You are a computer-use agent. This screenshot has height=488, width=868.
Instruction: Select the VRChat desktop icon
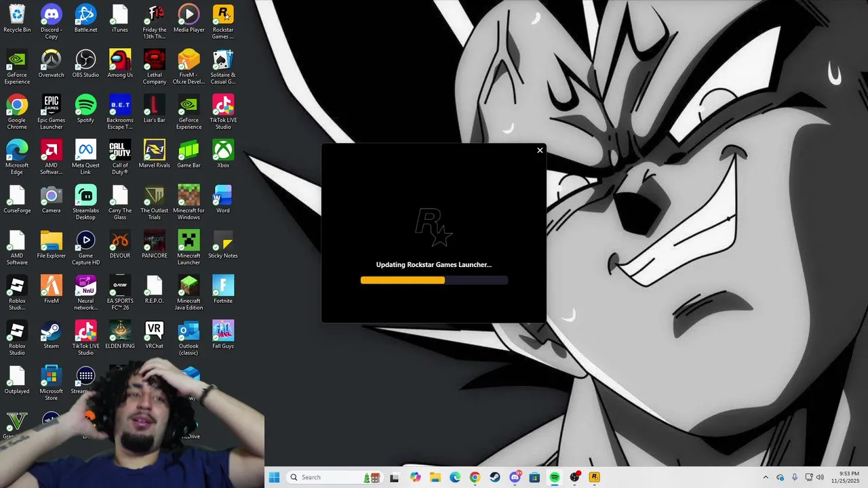[155, 335]
